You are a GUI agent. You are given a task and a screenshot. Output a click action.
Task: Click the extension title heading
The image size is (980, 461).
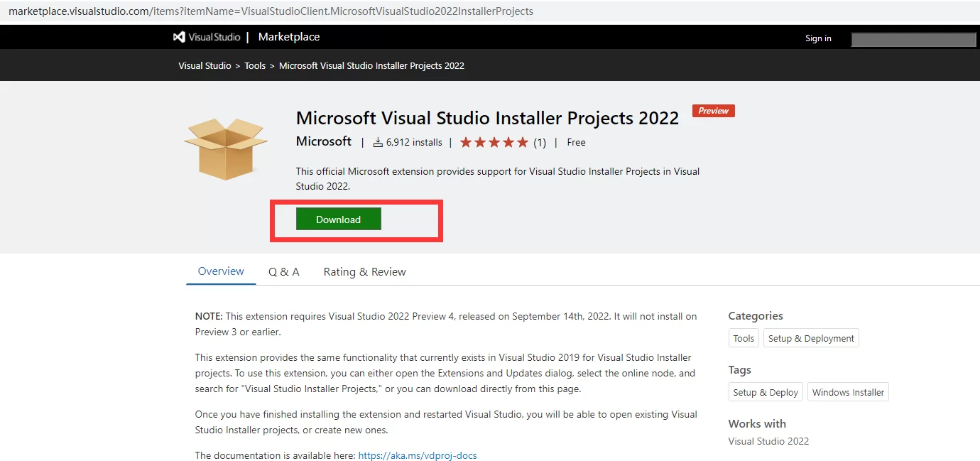coord(488,118)
